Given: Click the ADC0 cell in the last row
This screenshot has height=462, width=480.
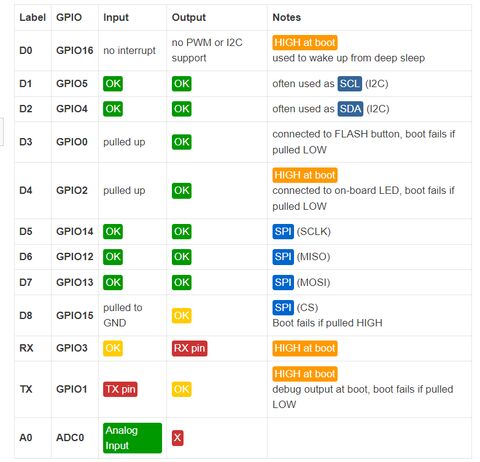Looking at the screenshot, I should [x=70, y=437].
